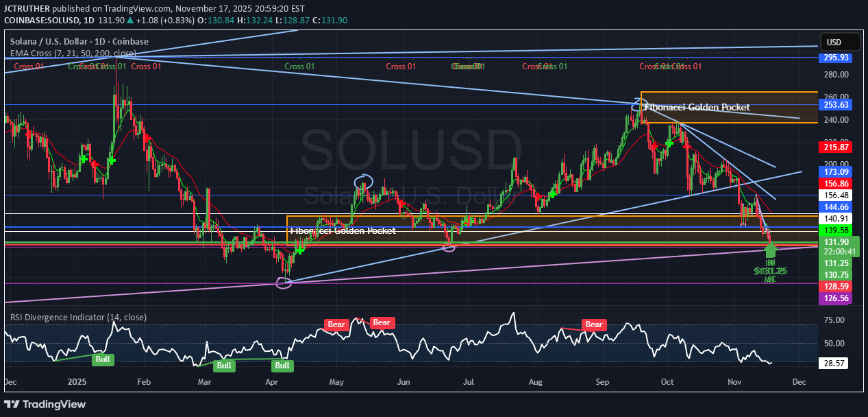Click the Sep label on the time axis
The image size is (868, 417).
tap(603, 380)
